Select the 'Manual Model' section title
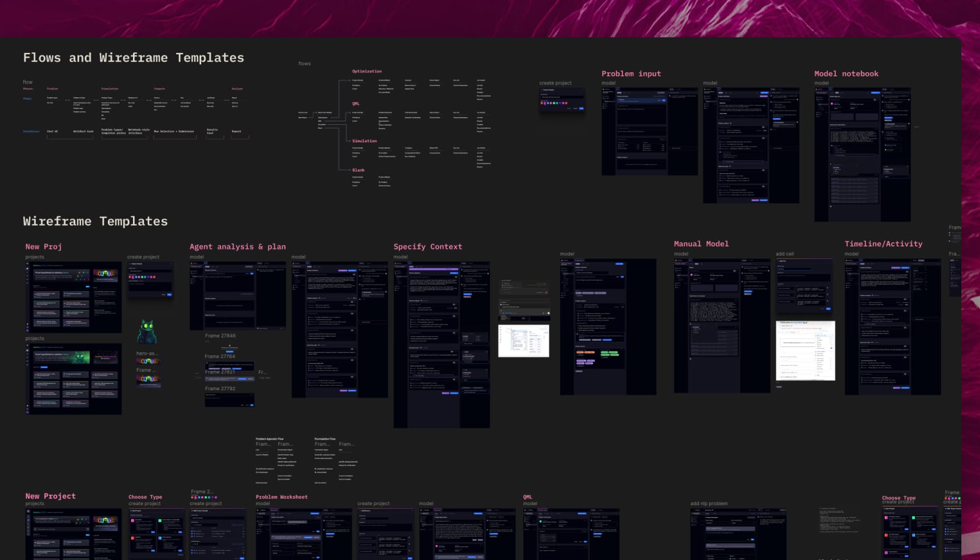This screenshot has height=560, width=980. [701, 244]
